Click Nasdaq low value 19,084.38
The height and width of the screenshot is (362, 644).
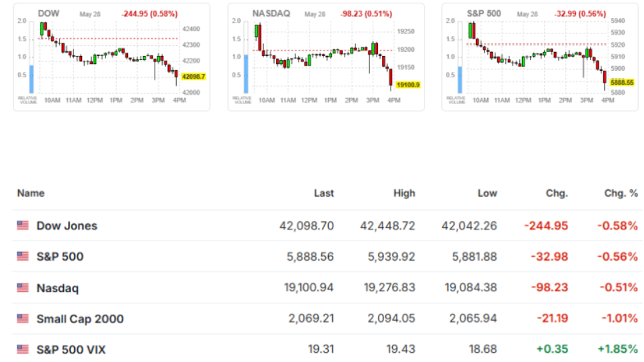471,287
